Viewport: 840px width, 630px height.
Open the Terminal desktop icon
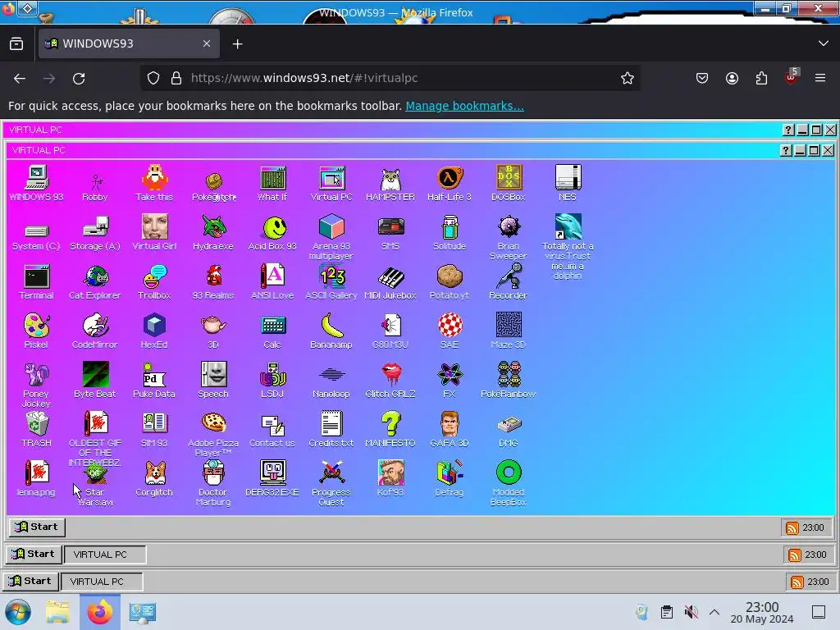tap(36, 282)
